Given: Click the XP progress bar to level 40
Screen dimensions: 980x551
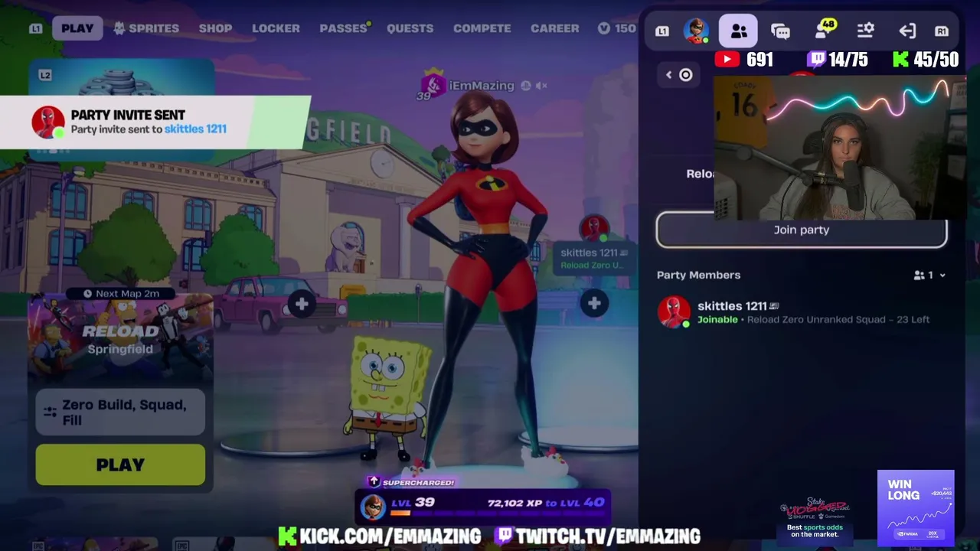Looking at the screenshot, I should 498,513.
